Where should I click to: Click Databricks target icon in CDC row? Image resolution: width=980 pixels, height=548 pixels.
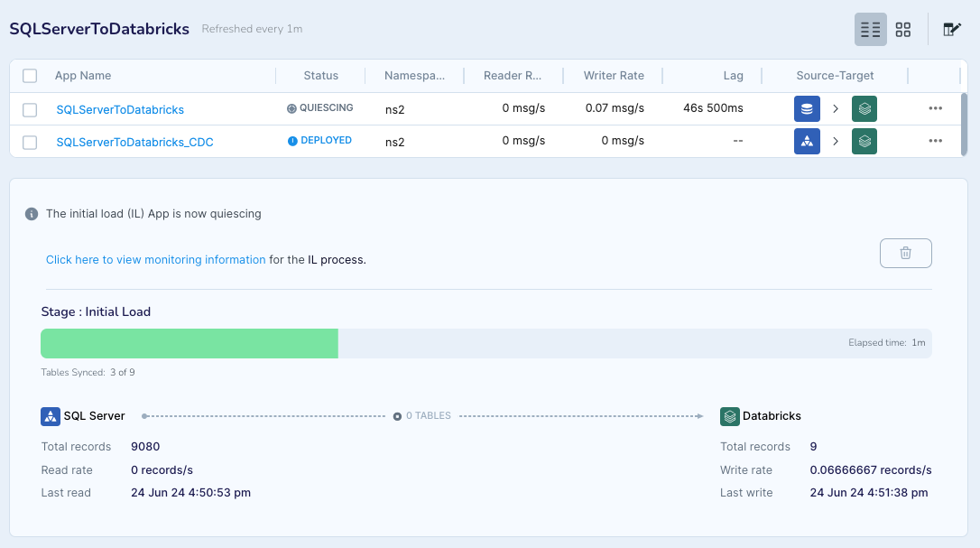tap(864, 141)
